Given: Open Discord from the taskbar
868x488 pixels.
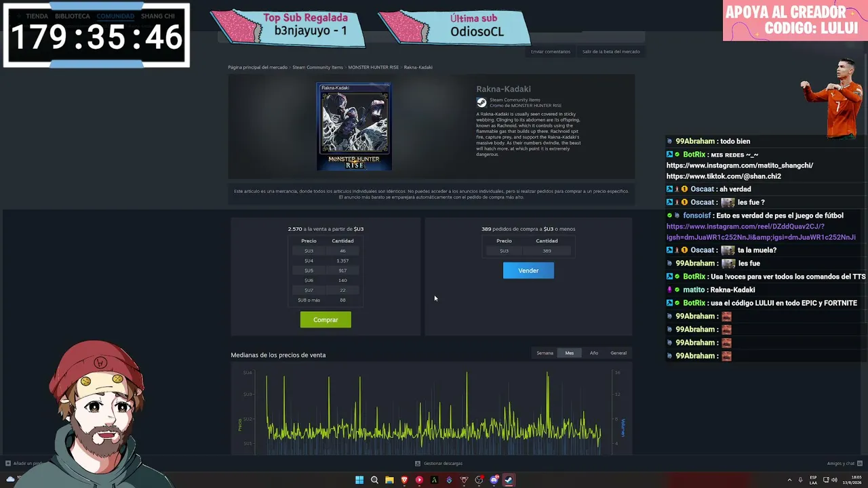Looking at the screenshot, I should tap(494, 480).
